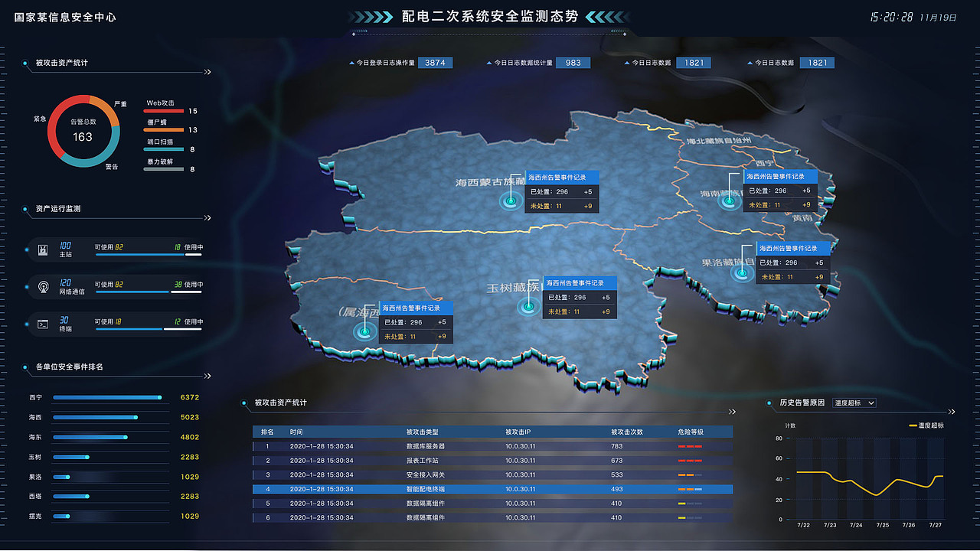The image size is (980, 551).
Task: Click bullet dot of 历史告警原因 panel
Action: tap(769, 403)
